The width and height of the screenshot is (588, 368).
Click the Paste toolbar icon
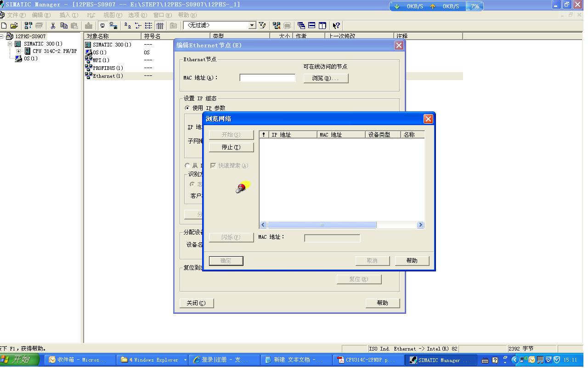[x=74, y=26]
